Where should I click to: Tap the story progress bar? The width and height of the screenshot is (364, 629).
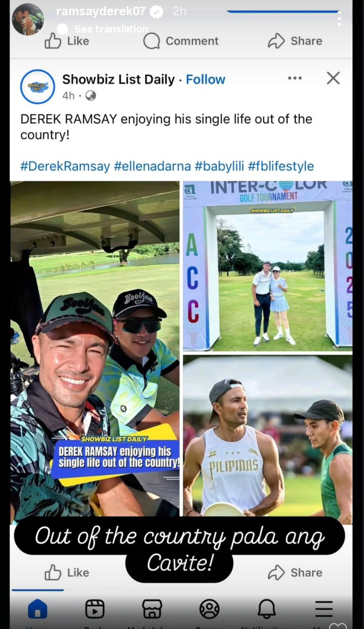[283, 12]
